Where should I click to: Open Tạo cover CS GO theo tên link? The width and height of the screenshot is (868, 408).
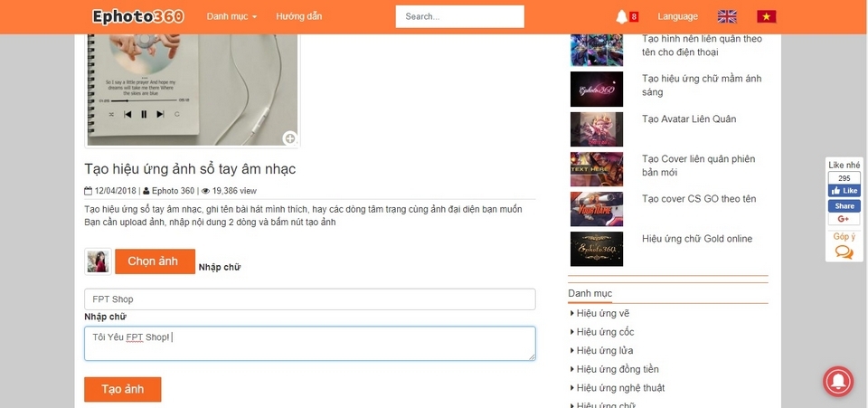[699, 199]
